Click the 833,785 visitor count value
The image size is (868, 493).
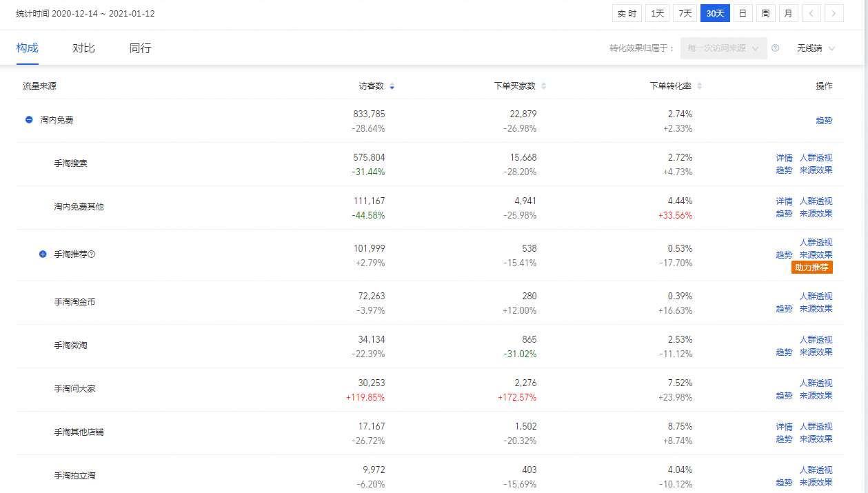(x=369, y=114)
